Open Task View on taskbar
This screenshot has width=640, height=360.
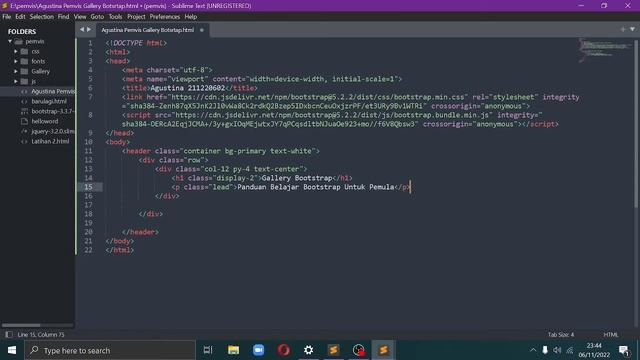click(208, 350)
